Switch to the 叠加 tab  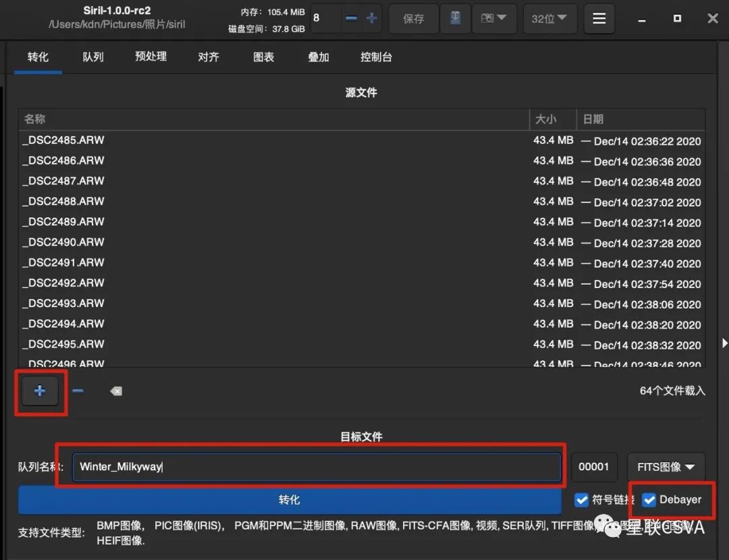point(318,57)
